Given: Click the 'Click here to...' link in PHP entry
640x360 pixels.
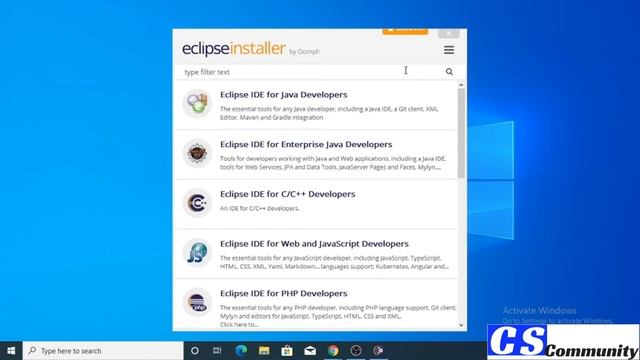Looking at the screenshot, I should tap(239, 324).
